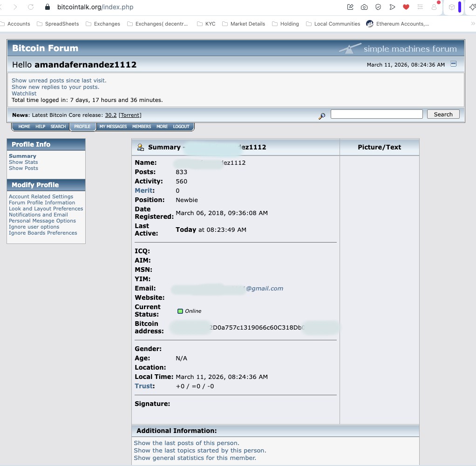This screenshot has width=476, height=466.
Task: Click the camera snapshot icon
Action: tap(364, 7)
